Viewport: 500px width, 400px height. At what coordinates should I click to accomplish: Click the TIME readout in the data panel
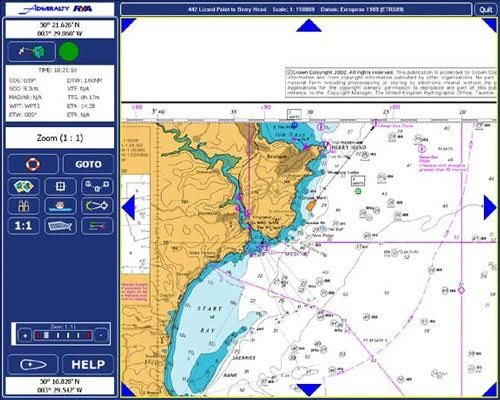click(x=58, y=70)
